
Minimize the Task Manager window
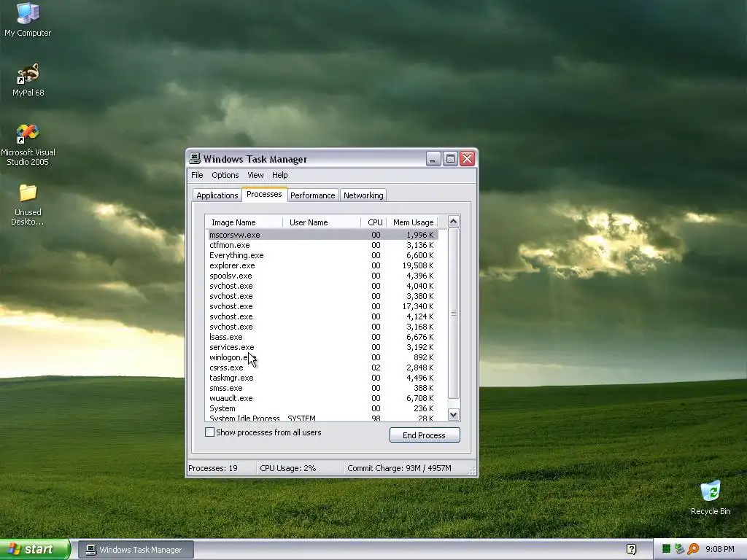coord(433,158)
